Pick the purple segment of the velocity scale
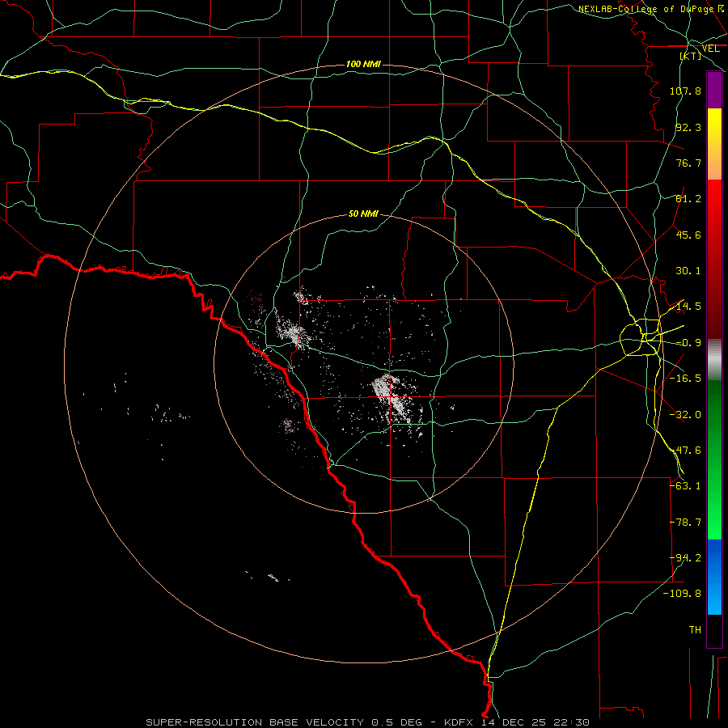The height and width of the screenshot is (728, 728). coord(714,90)
